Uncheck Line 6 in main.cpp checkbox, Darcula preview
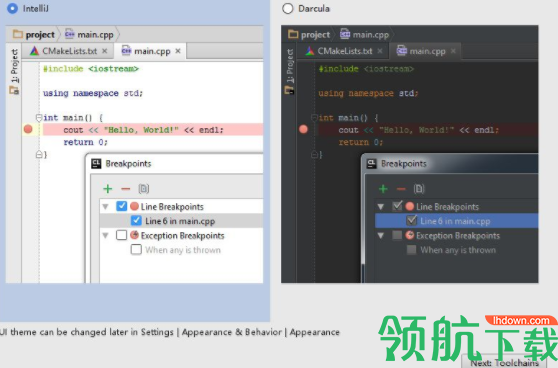Screen dimensions: 558x368 [412, 221]
